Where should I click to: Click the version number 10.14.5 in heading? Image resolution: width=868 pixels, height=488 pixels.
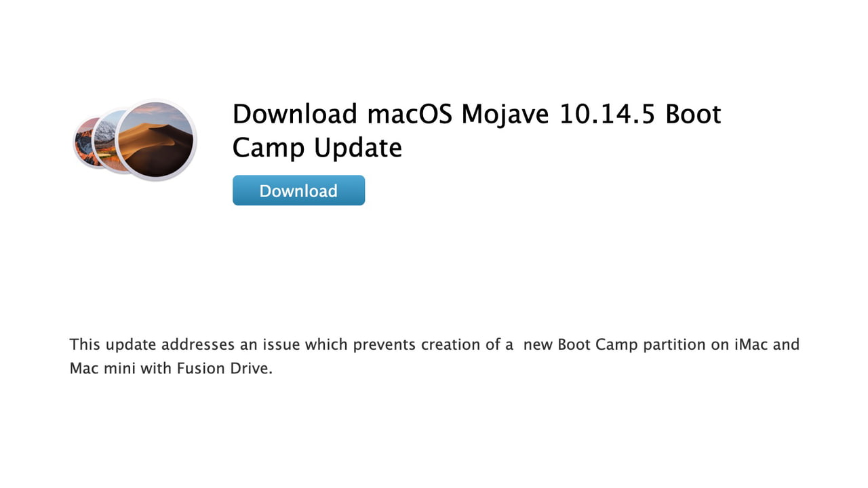[x=608, y=114]
